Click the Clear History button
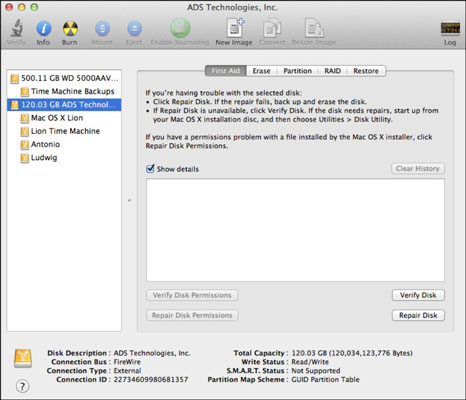 click(x=418, y=169)
